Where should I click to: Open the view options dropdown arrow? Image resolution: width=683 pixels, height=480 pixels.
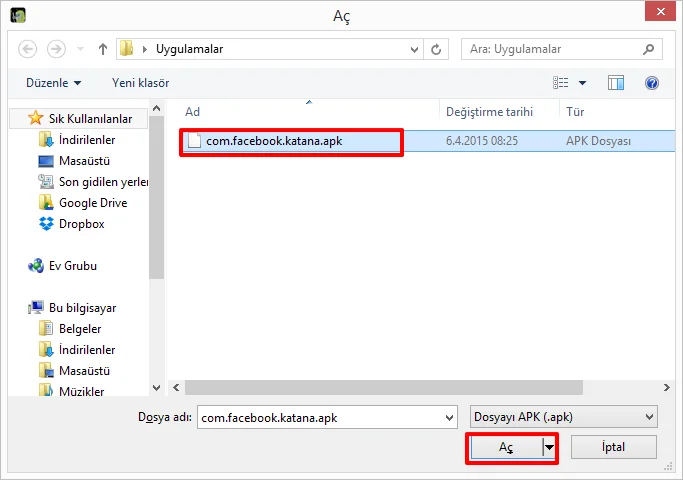(583, 83)
